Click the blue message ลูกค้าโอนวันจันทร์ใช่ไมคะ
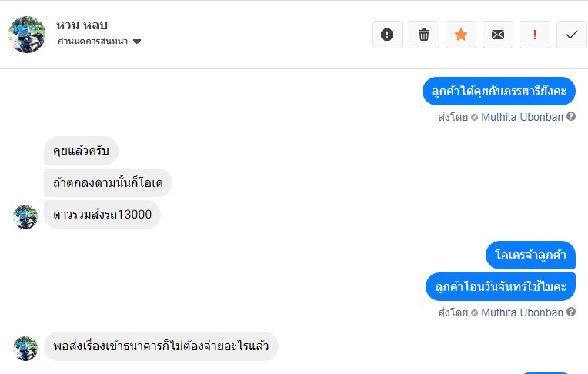This screenshot has height=374, width=588. pyautogui.click(x=500, y=287)
